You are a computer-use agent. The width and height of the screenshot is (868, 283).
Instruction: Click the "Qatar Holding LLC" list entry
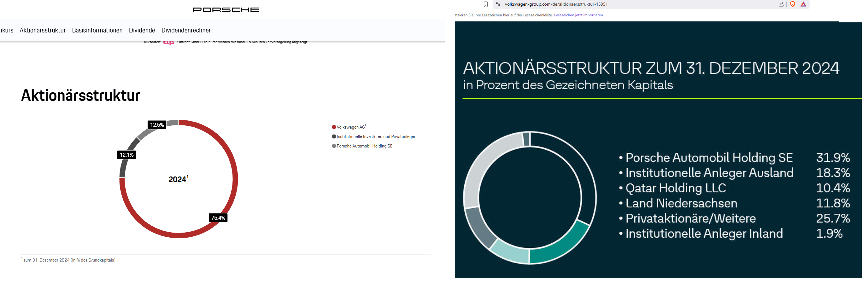(x=676, y=188)
